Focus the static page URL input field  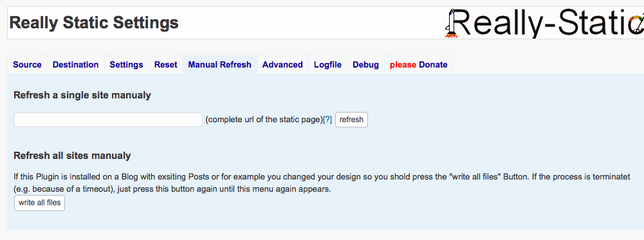[x=109, y=120]
